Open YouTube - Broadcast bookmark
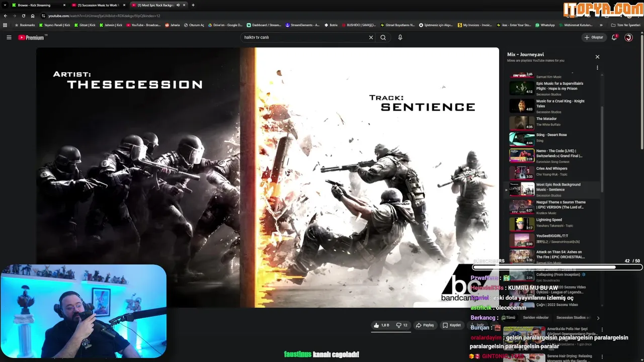Screen dimensions: 644x362 pos(143,25)
